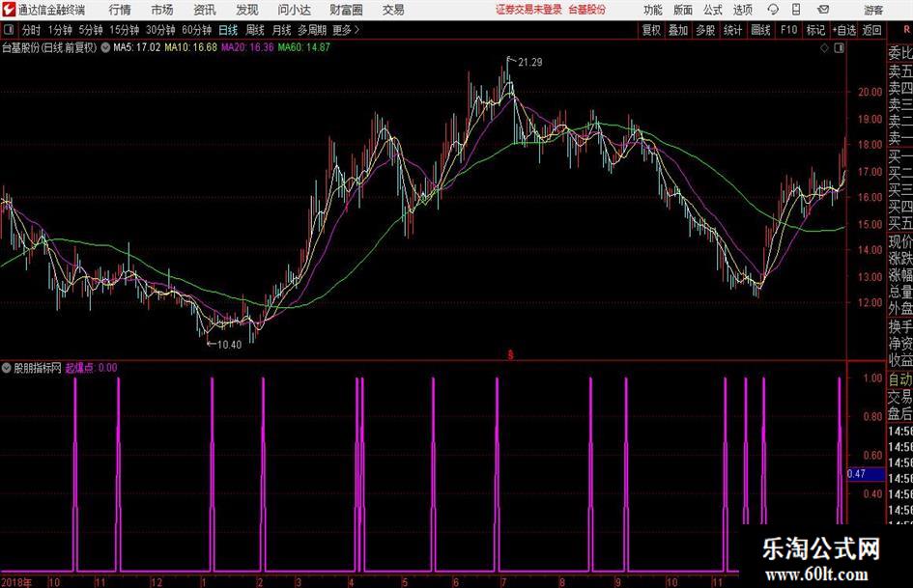Click the 台基股份 stock name in title bar

click(587, 10)
